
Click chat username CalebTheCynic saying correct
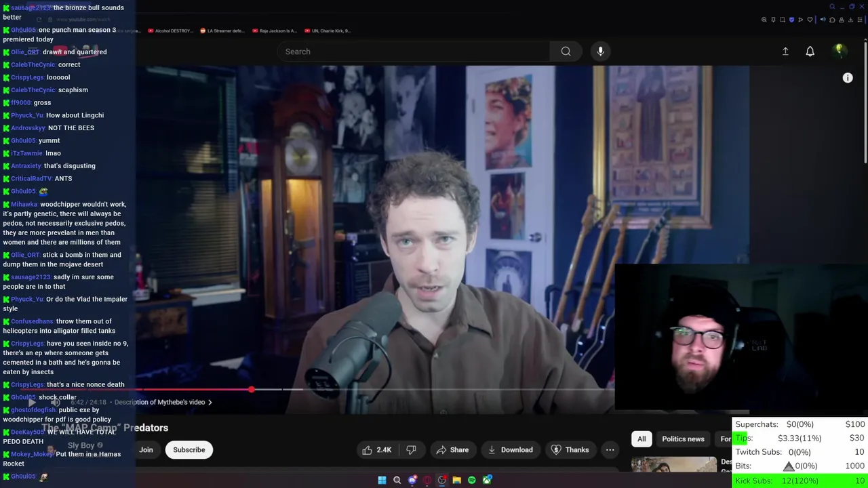click(x=33, y=64)
